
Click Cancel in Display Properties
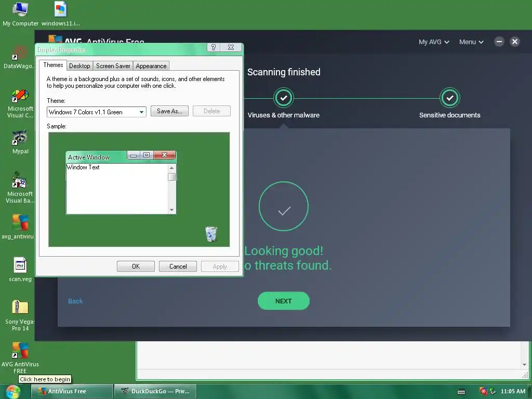[178, 267]
